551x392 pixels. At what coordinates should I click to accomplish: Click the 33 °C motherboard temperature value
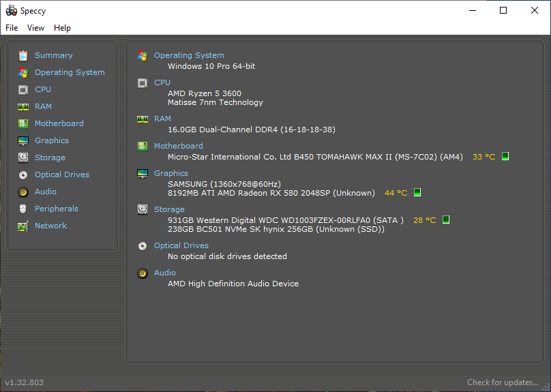click(484, 157)
